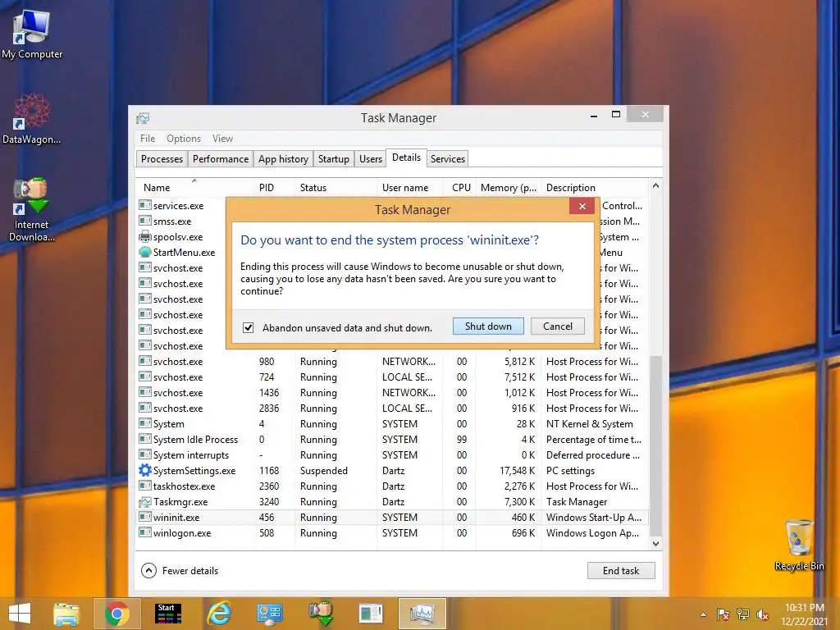The height and width of the screenshot is (630, 840).
Task: Click the spoolsv.exe printer icon
Action: (x=144, y=236)
